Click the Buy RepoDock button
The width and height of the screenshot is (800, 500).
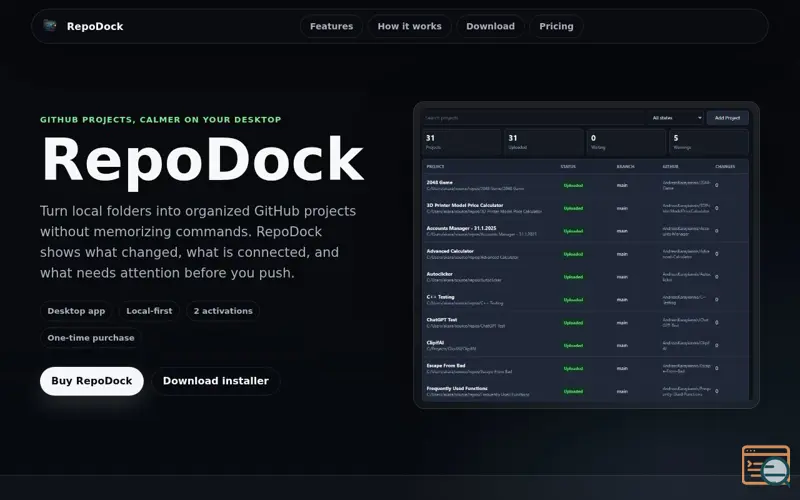pyautogui.click(x=92, y=381)
